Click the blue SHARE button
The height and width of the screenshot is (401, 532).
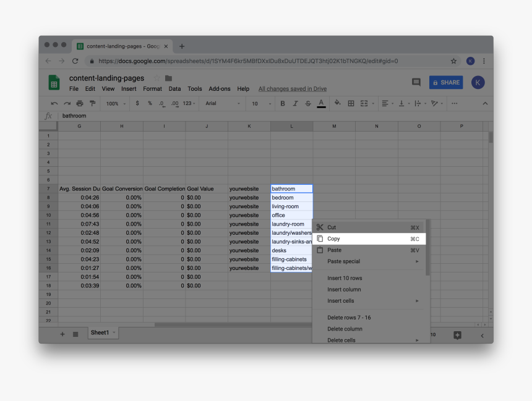[x=446, y=82]
